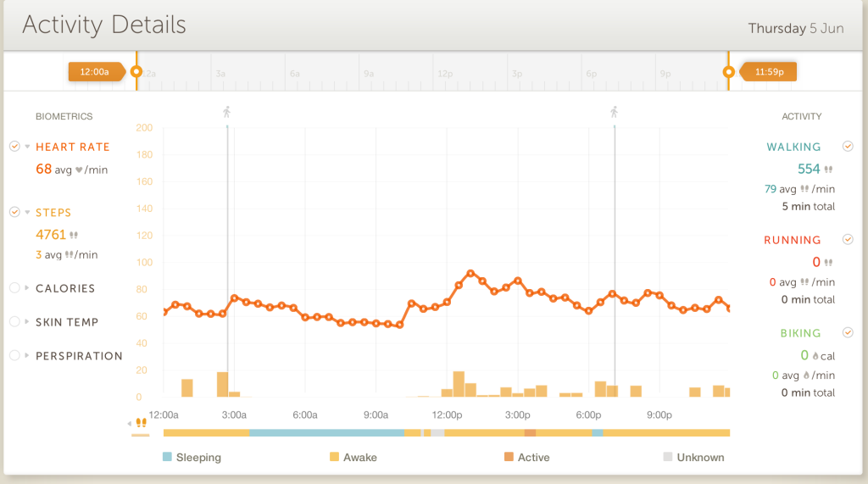Collapse the Heart Rate section arrow
This screenshot has width=868, height=484.
click(27, 147)
